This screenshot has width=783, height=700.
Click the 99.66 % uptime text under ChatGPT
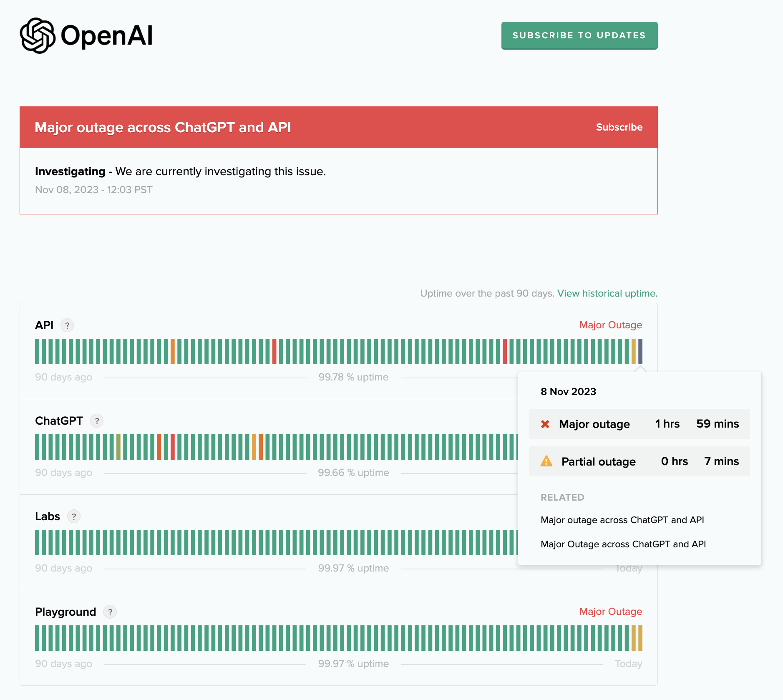[x=353, y=473]
